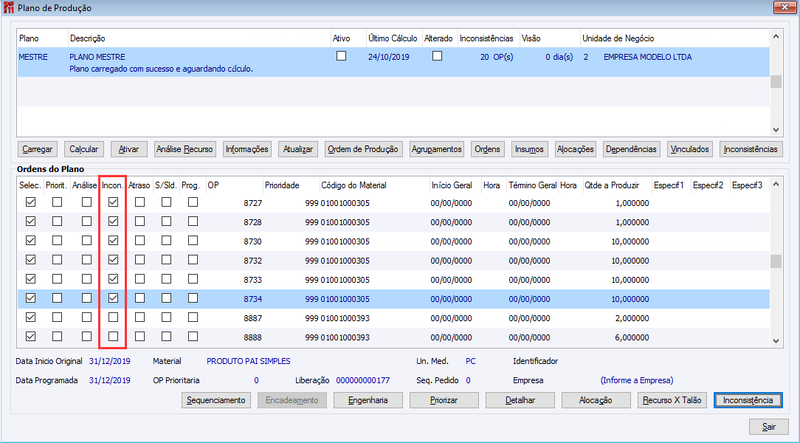Screen dimensions: 800x443
Task: Click the plan list scroll down arrow
Action: (x=776, y=130)
